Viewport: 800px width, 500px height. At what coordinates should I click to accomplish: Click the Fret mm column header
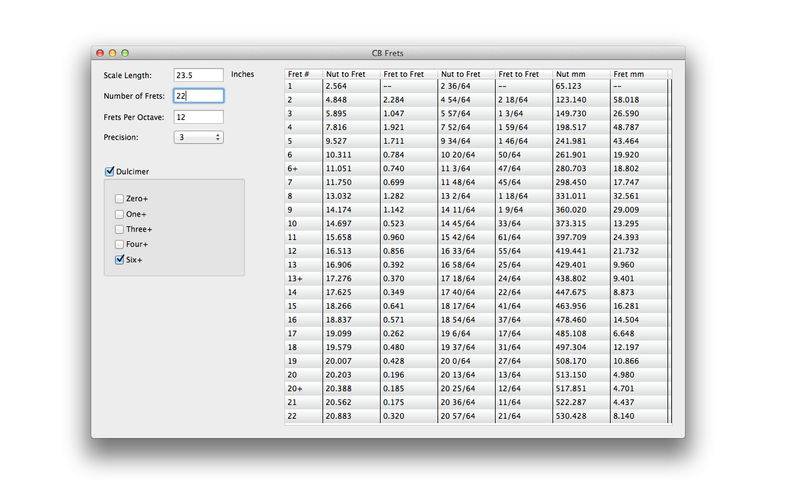pyautogui.click(x=639, y=74)
